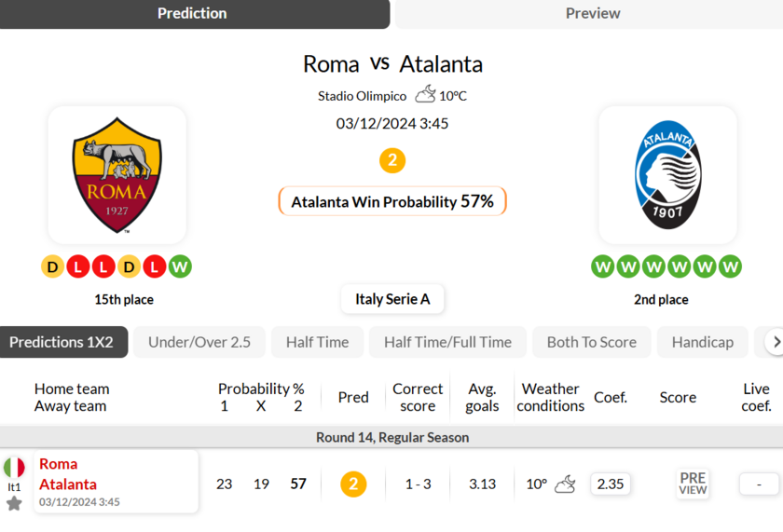Click the 2.35 coefficient box

pyautogui.click(x=611, y=484)
